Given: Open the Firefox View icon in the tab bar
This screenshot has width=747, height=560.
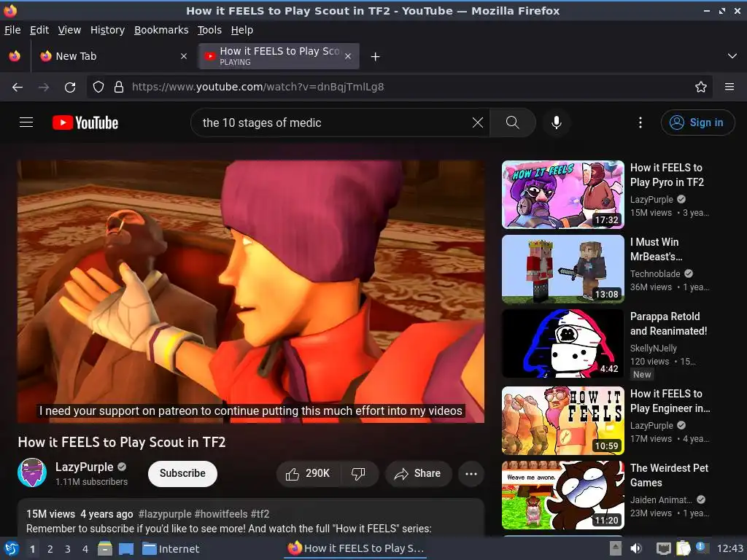Looking at the screenshot, I should [x=15, y=56].
